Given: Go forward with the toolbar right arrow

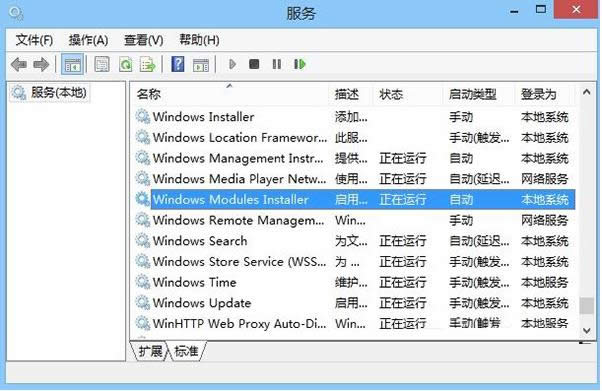Looking at the screenshot, I should [41, 65].
